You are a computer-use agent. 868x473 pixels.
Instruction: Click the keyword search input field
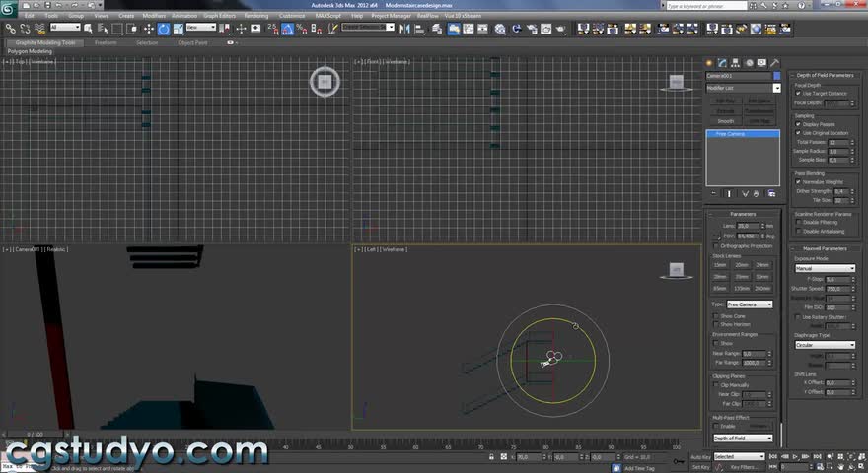[706, 6]
